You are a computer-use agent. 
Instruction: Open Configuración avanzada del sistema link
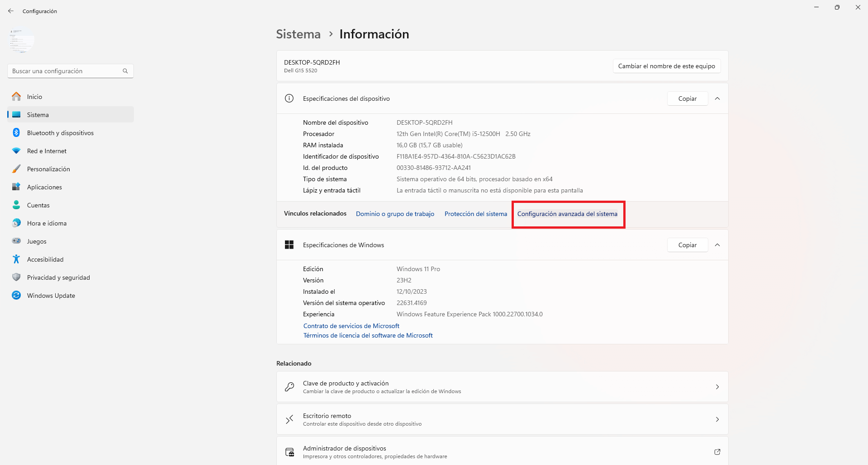point(567,214)
